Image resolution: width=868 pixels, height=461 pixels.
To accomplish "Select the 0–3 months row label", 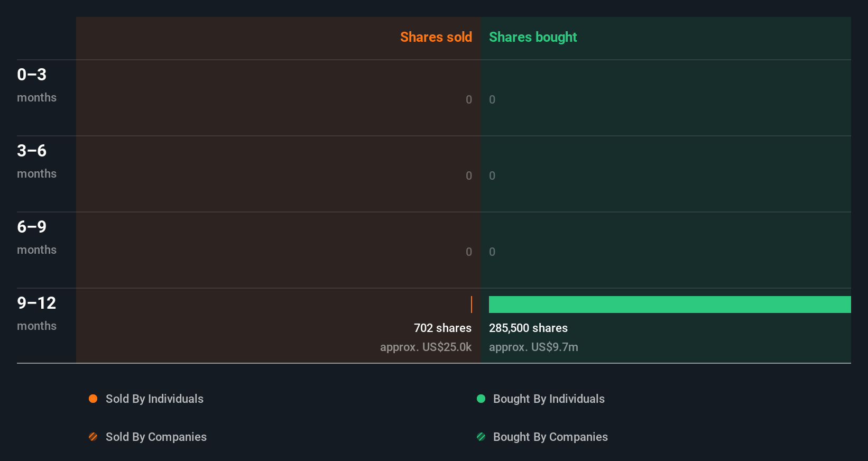I will (x=36, y=85).
